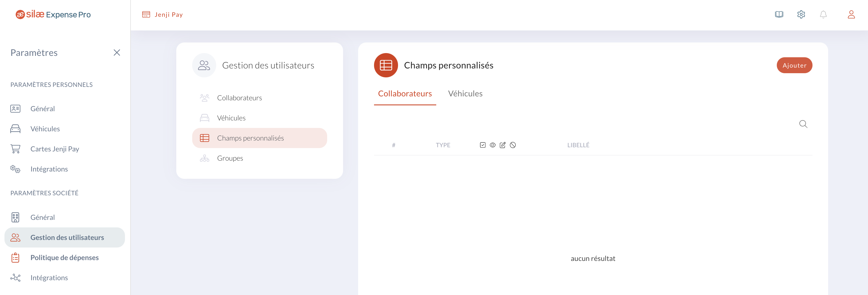
Task: Open the table search magnifier
Action: pyautogui.click(x=803, y=124)
